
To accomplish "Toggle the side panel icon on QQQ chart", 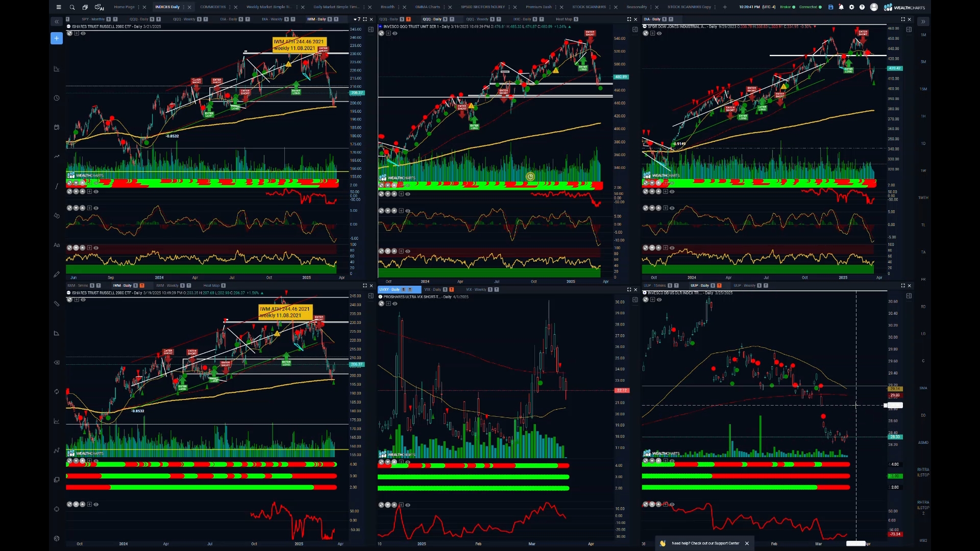I will (635, 30).
